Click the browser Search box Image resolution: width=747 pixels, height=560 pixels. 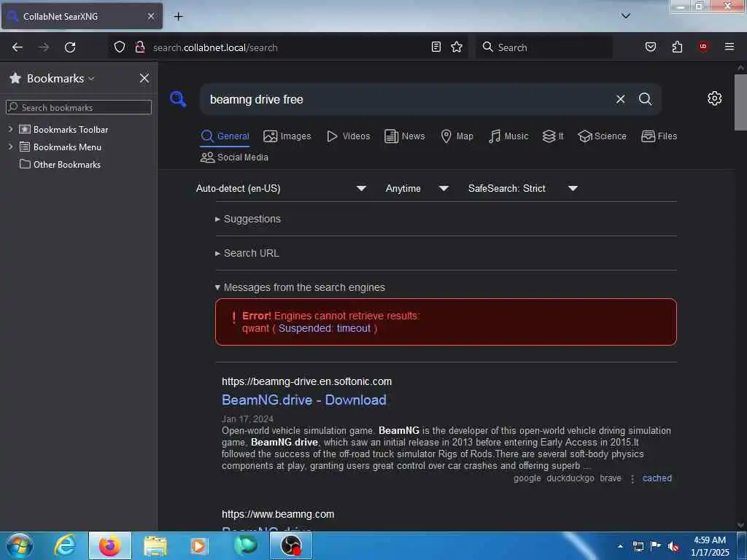(x=544, y=47)
